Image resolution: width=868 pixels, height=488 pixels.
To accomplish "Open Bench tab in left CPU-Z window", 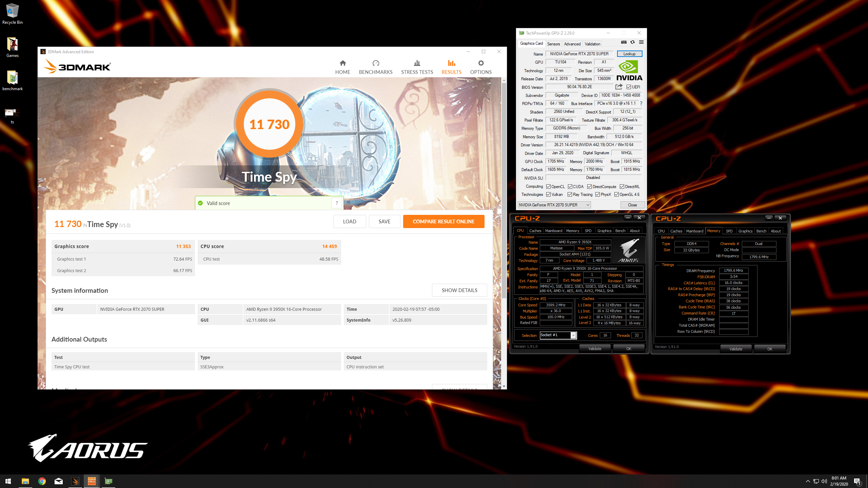I will [620, 231].
